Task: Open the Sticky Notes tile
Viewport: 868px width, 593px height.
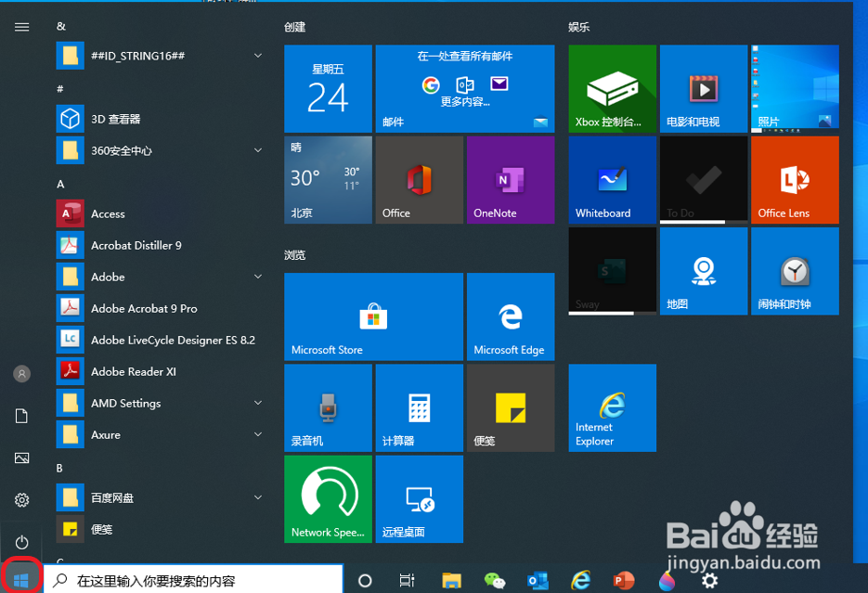Action: tap(511, 407)
